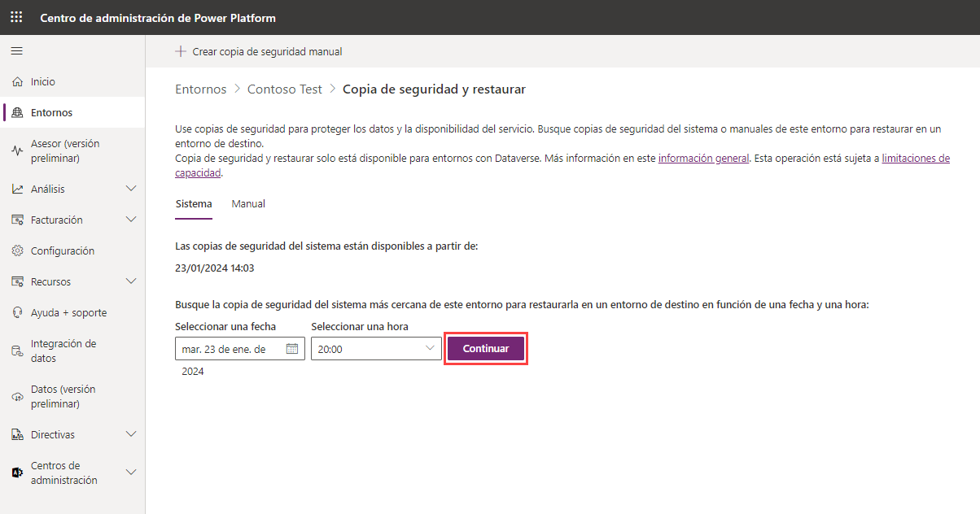Collapse the navigation hamburger menu

pos(16,51)
